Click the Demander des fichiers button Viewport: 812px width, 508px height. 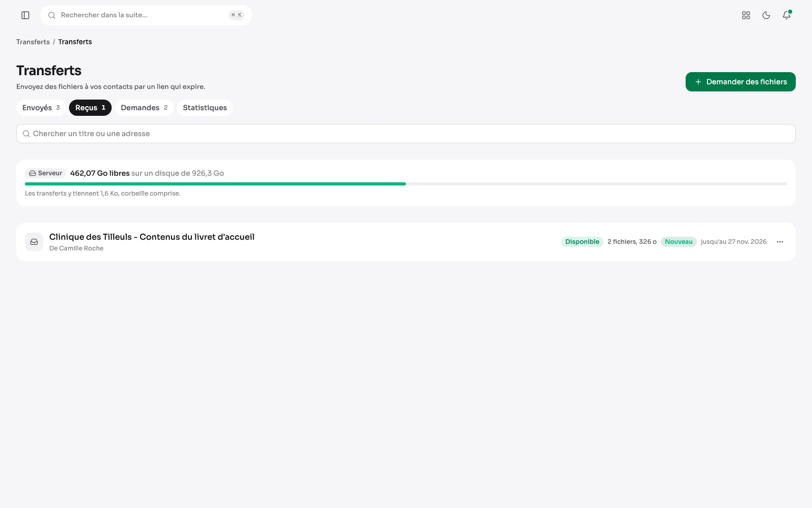coord(740,82)
